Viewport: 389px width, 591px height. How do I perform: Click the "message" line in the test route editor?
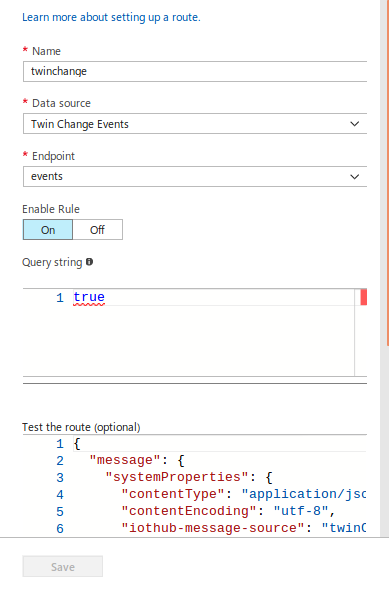(x=137, y=460)
